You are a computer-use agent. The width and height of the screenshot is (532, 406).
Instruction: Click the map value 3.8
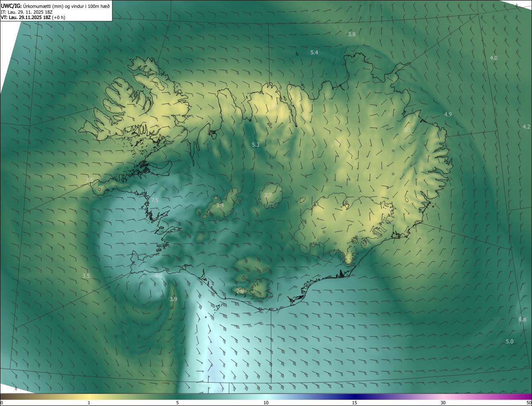click(x=352, y=34)
